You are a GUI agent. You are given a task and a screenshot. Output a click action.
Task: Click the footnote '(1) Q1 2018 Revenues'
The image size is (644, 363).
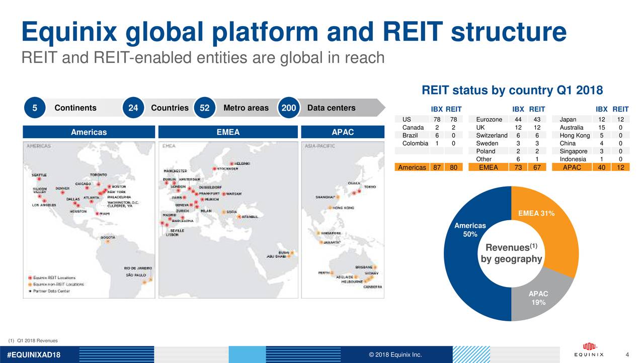point(33,340)
